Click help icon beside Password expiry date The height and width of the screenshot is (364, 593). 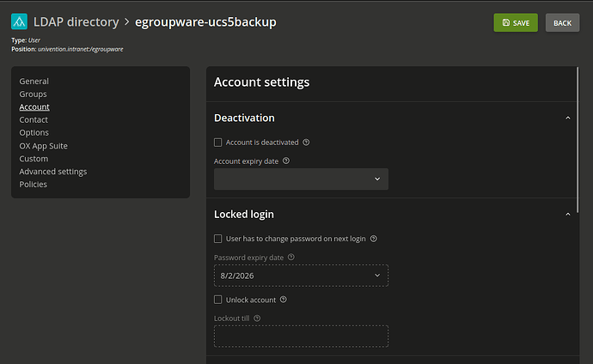pyautogui.click(x=291, y=257)
